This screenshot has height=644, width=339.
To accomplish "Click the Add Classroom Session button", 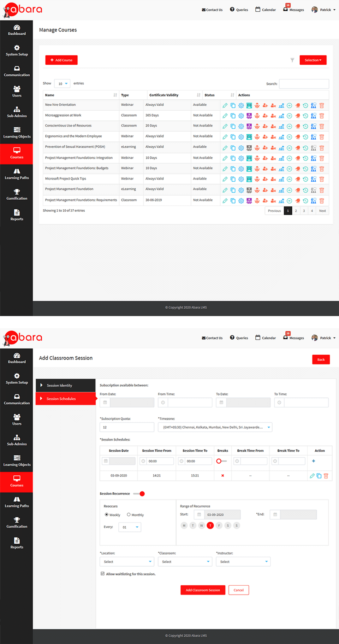I will 203,590.
